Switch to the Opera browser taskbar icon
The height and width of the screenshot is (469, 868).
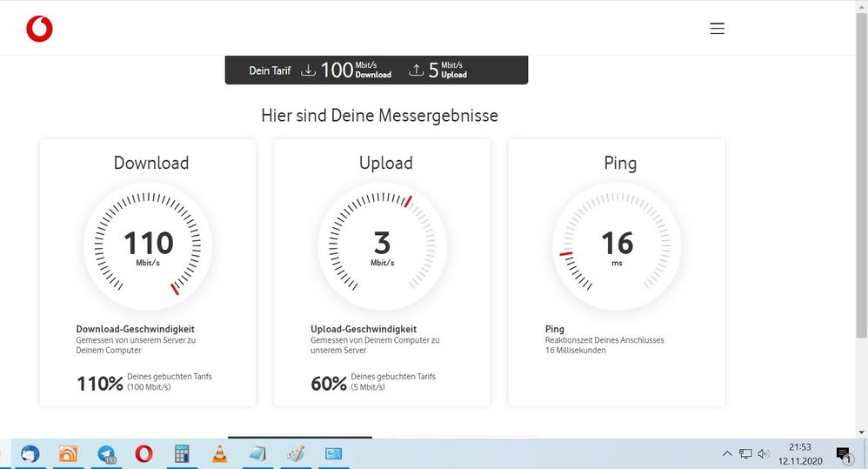click(144, 454)
